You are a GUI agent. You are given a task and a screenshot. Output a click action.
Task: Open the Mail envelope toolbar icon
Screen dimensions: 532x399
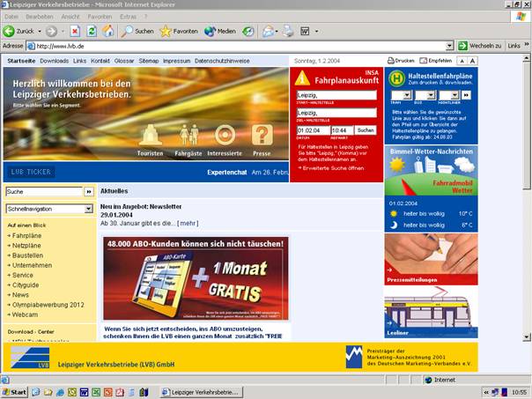tap(268, 32)
